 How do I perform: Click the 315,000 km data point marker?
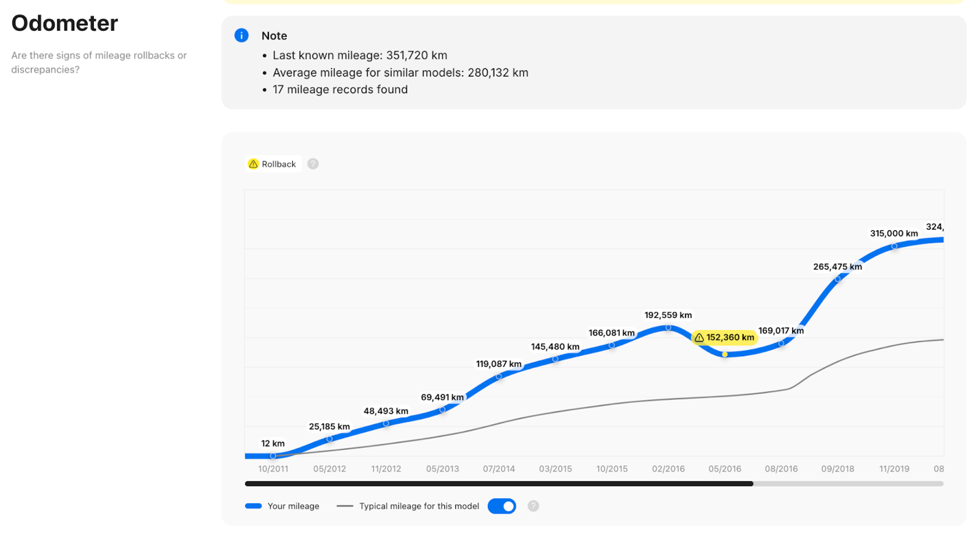(894, 246)
